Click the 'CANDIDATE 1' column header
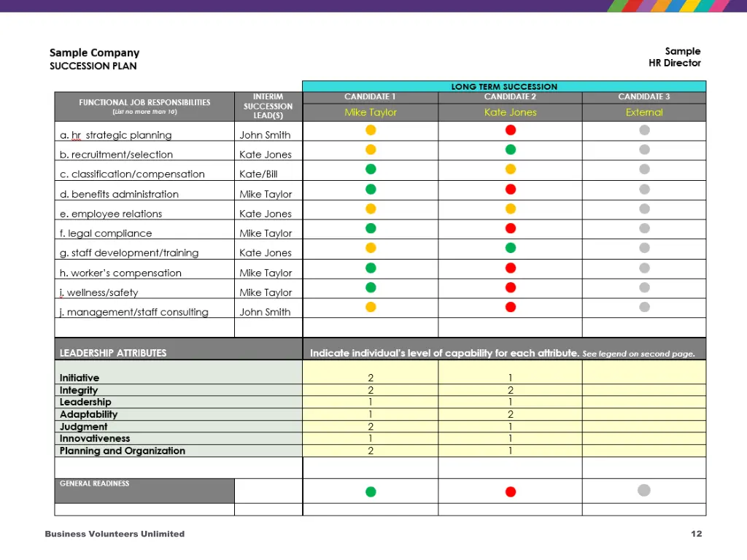 [370, 97]
